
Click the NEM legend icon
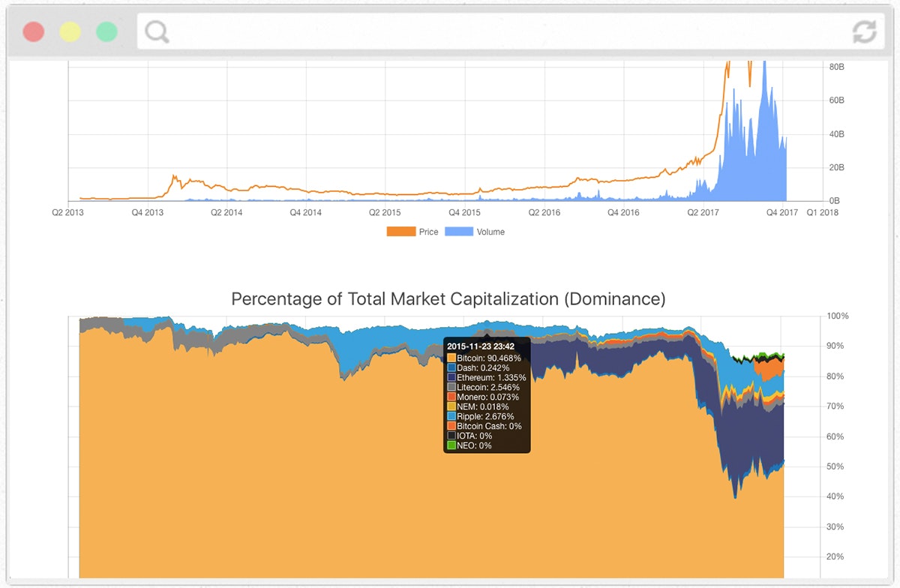pos(451,406)
